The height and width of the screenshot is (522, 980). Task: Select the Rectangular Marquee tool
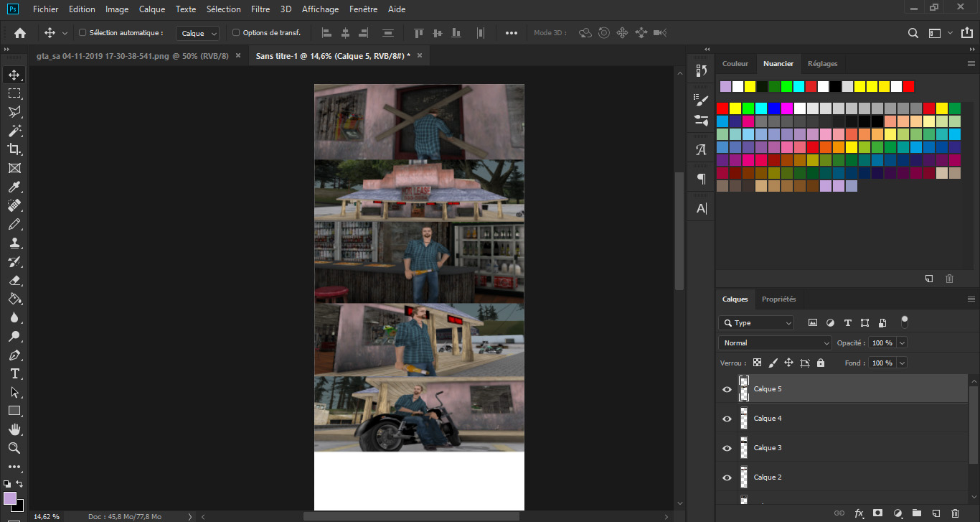point(14,93)
